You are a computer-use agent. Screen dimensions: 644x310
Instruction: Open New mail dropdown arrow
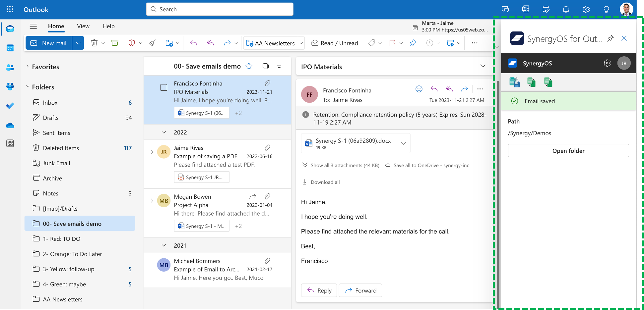point(78,43)
